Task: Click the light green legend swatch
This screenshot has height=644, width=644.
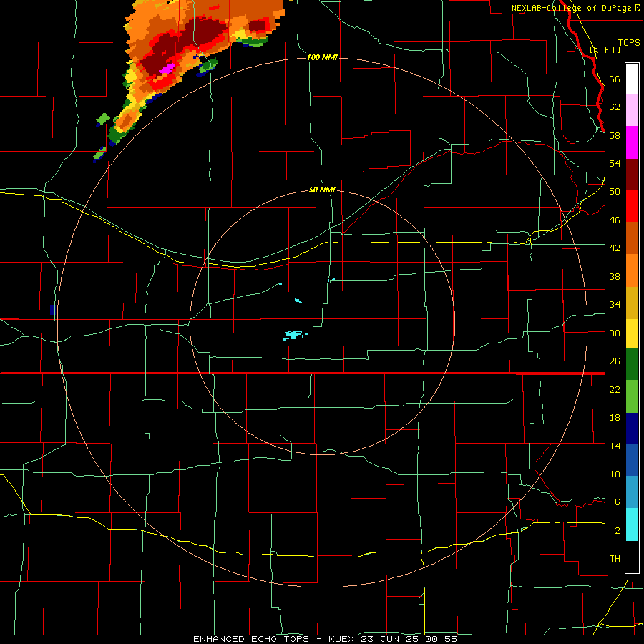Action: 632,396
